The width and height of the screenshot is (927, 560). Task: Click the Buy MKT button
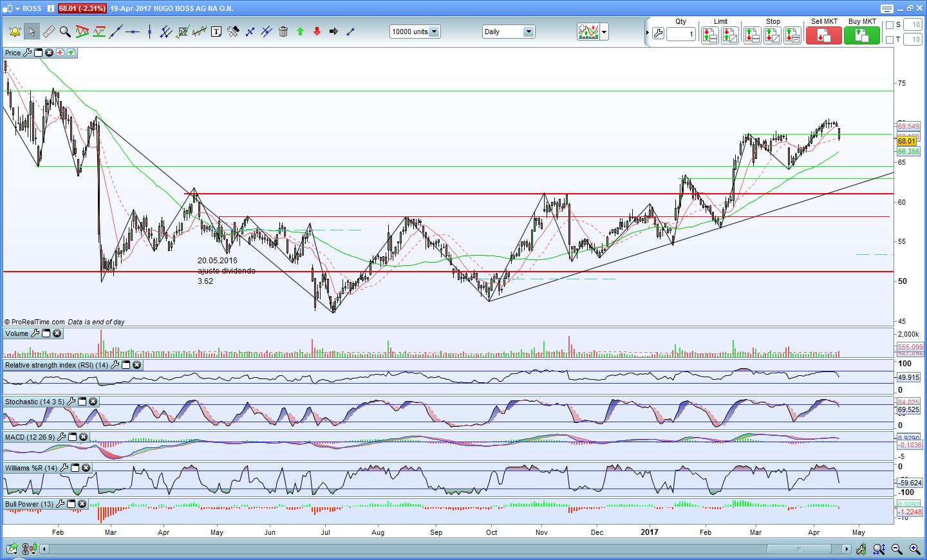pos(861,36)
